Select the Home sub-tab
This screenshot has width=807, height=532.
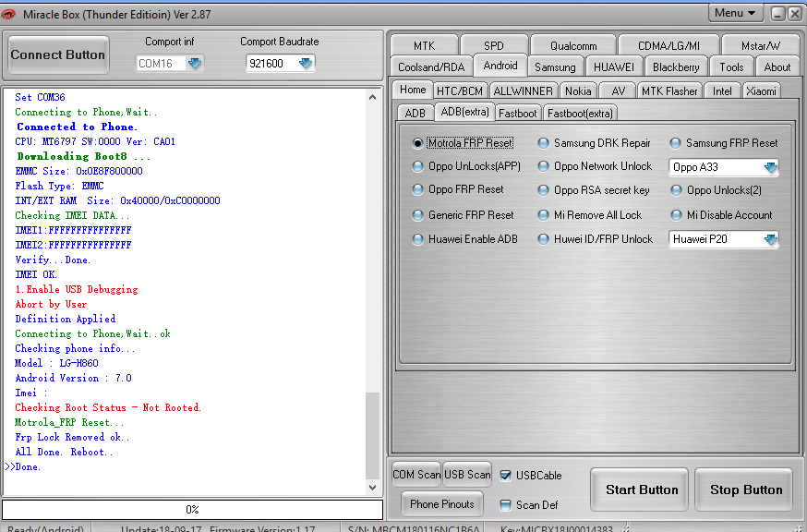pos(413,90)
